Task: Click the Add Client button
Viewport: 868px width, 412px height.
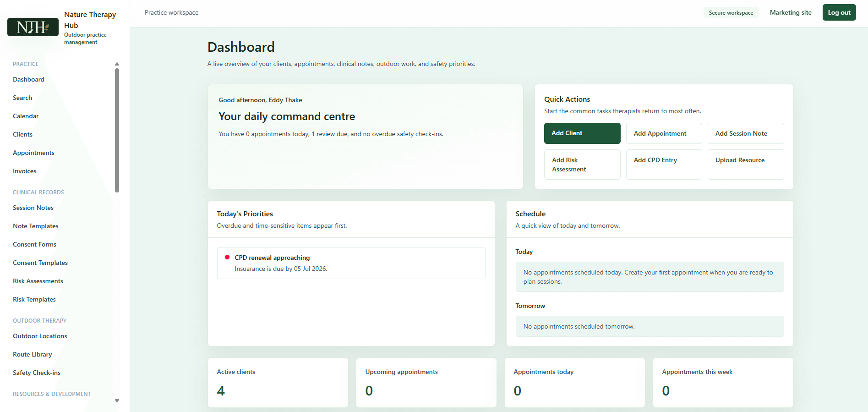Action: [x=582, y=133]
